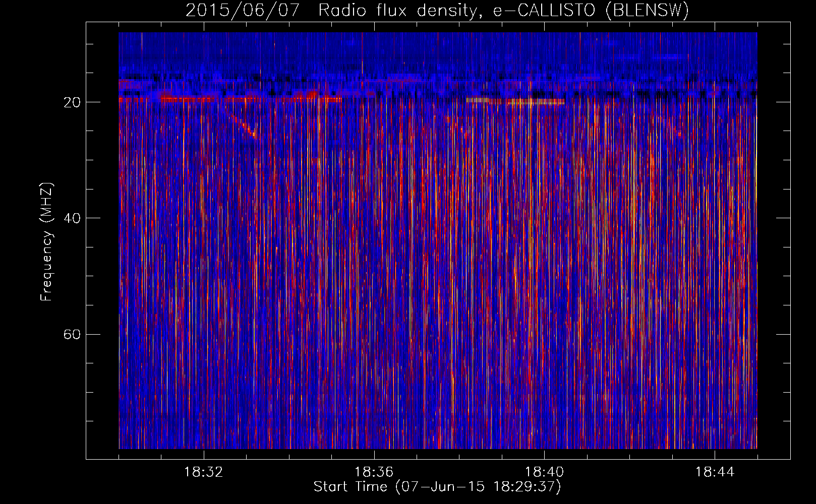816x504 pixels.
Task: Click the Start Time axis caption
Action: (437, 487)
